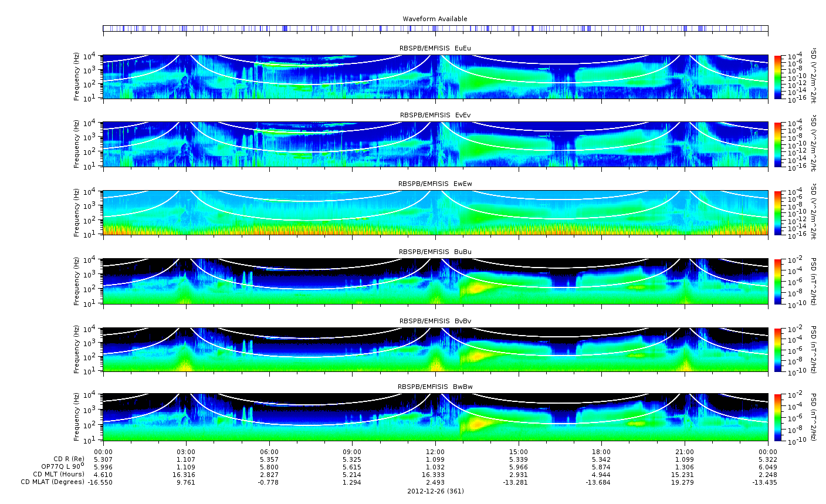Screen dimensions: 826x504
Task: Click the 21:00 time axis label
Action: tap(685, 452)
